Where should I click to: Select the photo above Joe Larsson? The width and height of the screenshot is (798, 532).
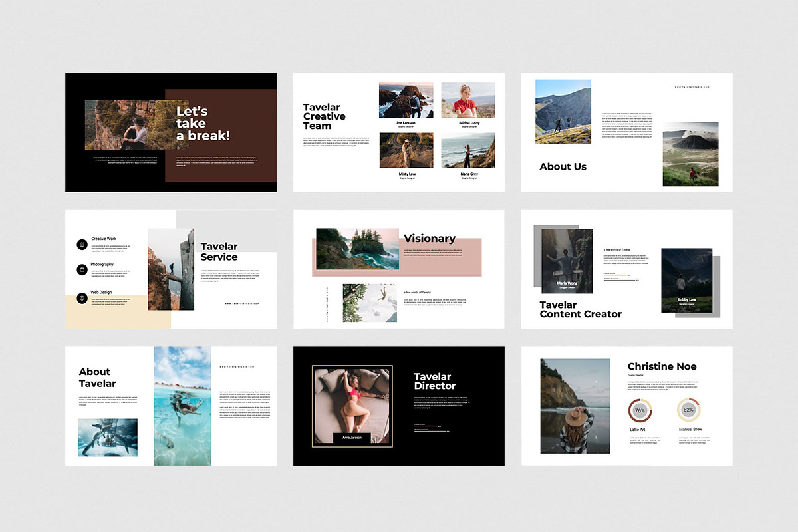click(x=406, y=100)
